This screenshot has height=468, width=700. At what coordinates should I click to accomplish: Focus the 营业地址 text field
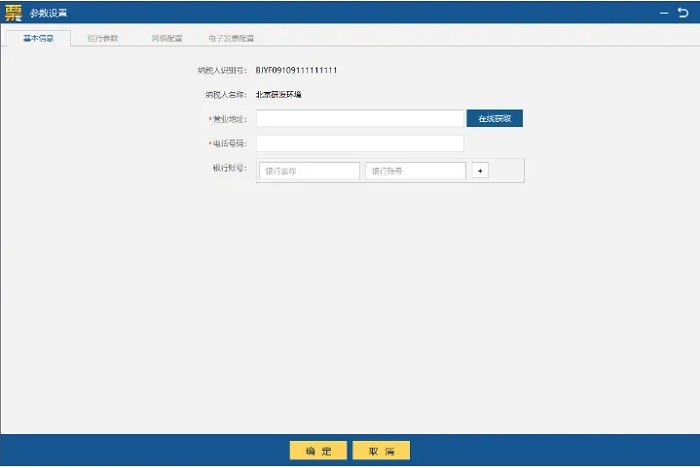pyautogui.click(x=360, y=118)
